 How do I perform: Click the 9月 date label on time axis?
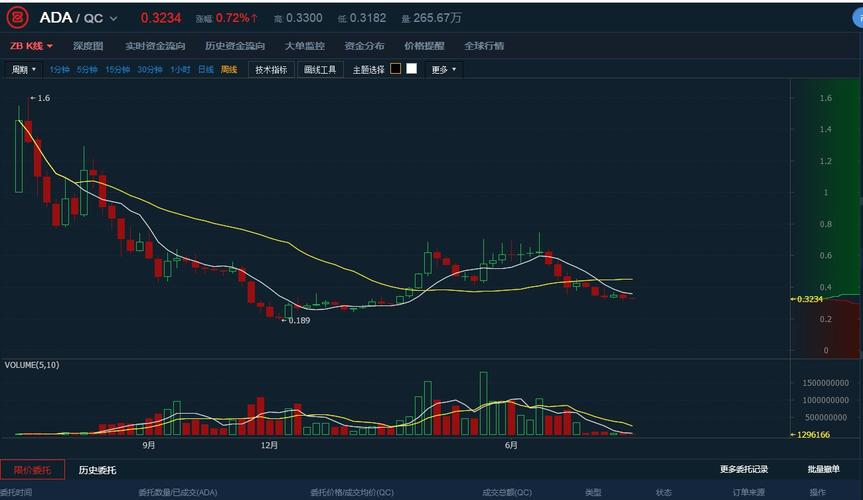pyautogui.click(x=149, y=445)
